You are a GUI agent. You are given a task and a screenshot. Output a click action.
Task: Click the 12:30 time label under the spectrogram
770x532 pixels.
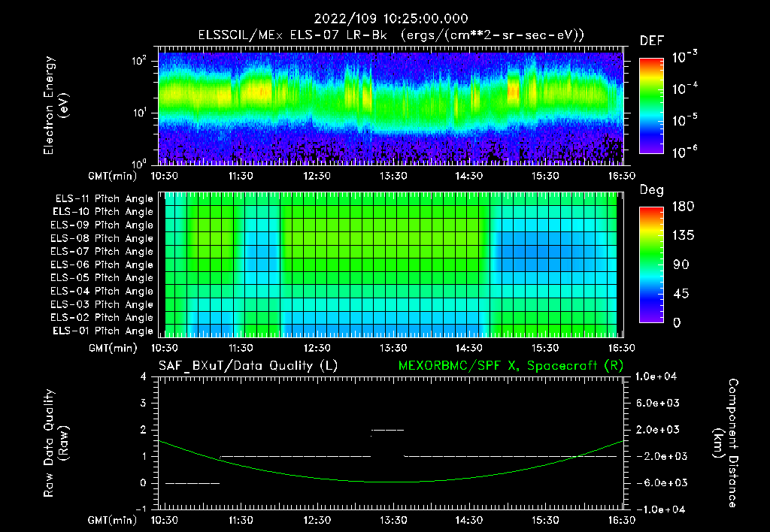[x=317, y=176]
